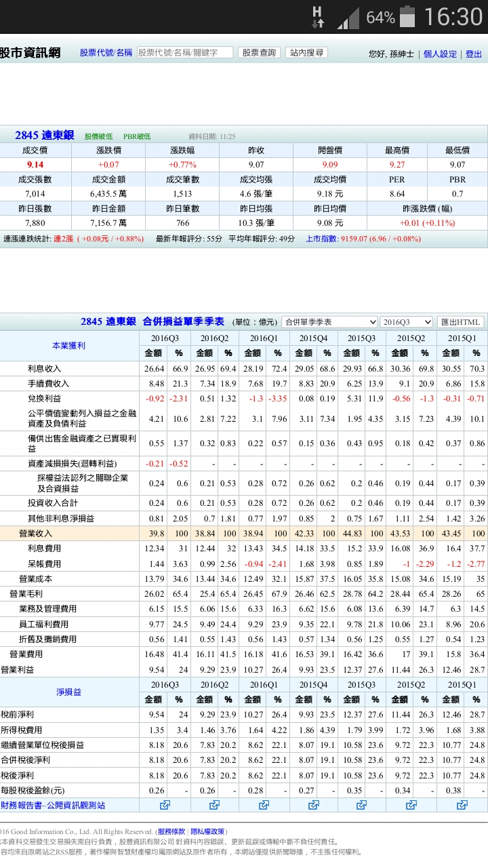Select the 投資收入合計 row label
This screenshot has width=488, height=868.
point(53,503)
